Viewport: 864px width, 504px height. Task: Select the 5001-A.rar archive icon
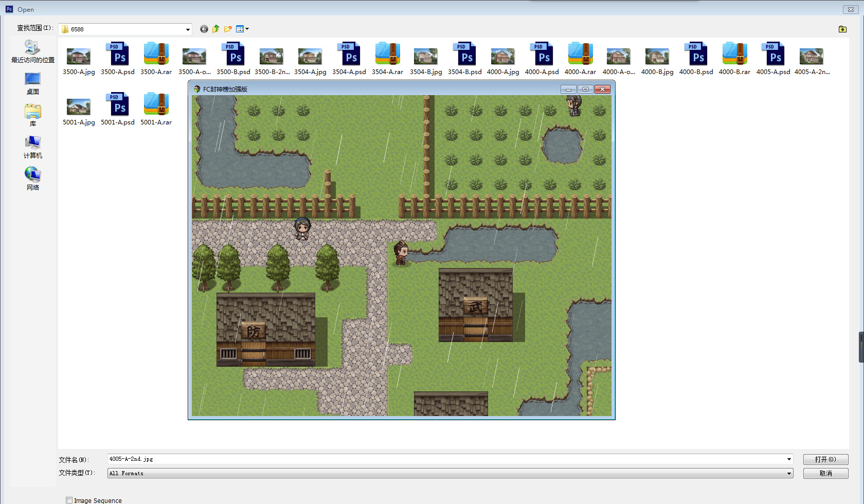click(156, 104)
